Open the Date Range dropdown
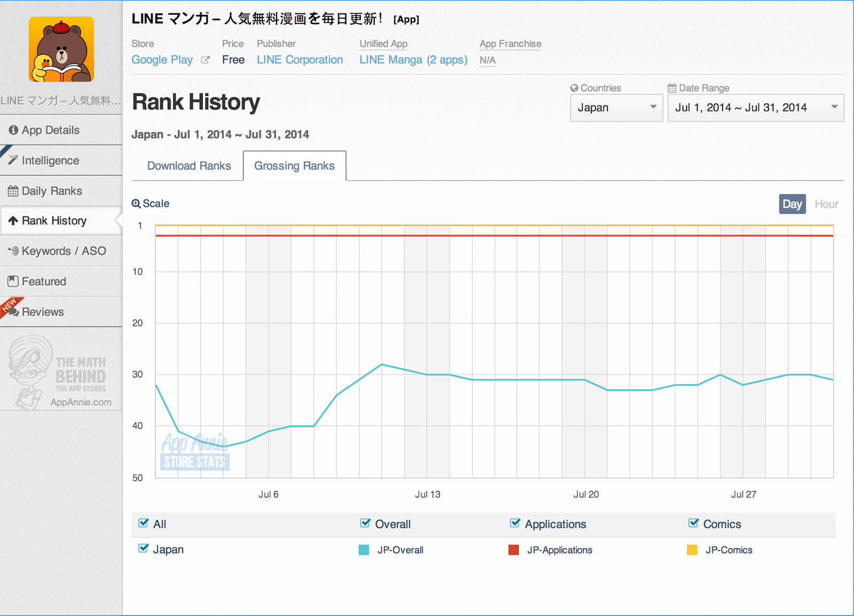Viewport: 854px width, 616px height. tap(756, 108)
